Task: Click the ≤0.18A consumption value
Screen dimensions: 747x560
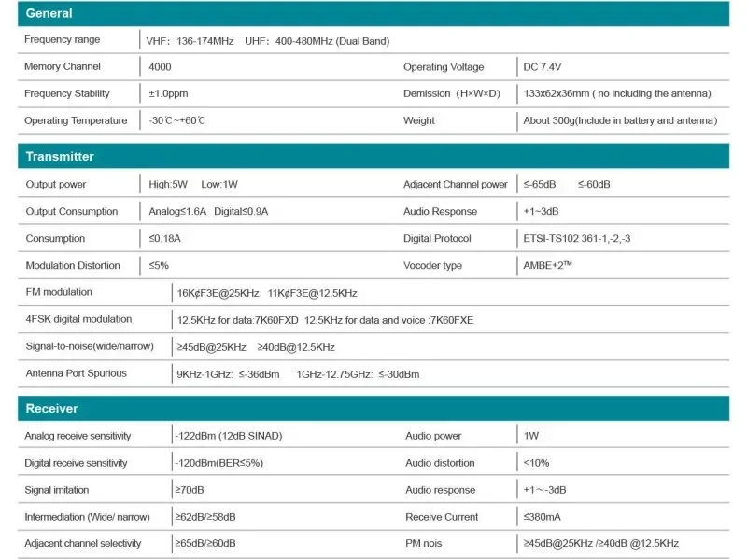Action: [165, 239]
